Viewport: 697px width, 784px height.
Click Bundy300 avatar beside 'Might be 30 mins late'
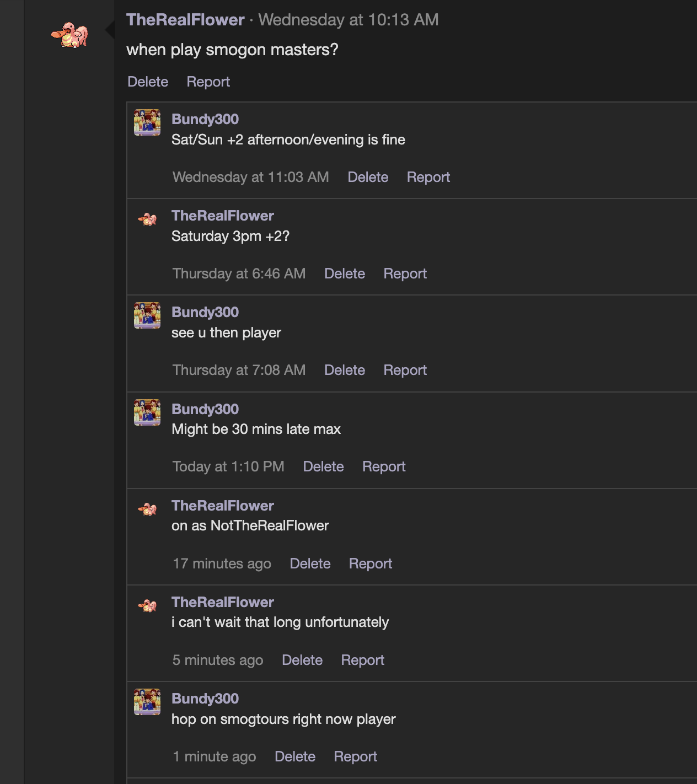(147, 412)
